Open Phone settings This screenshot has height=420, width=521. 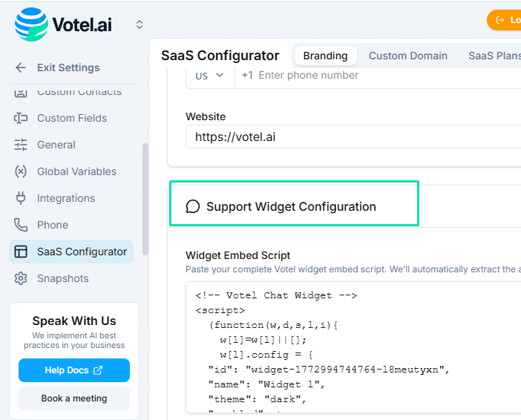pyautogui.click(x=53, y=225)
